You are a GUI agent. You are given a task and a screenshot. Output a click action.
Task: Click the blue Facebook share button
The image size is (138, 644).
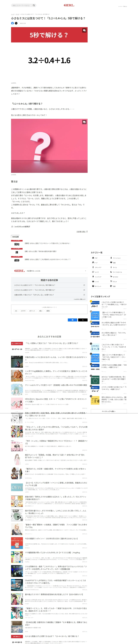click(73, 320)
